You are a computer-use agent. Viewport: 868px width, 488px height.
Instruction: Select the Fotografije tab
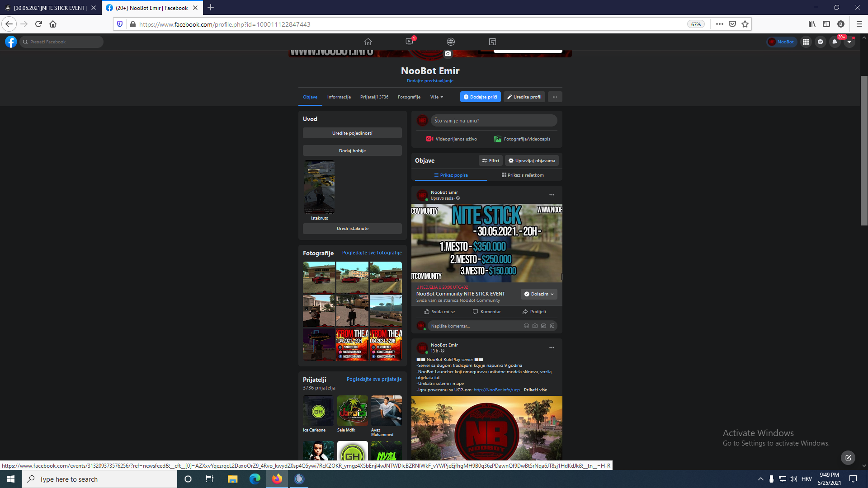click(409, 97)
